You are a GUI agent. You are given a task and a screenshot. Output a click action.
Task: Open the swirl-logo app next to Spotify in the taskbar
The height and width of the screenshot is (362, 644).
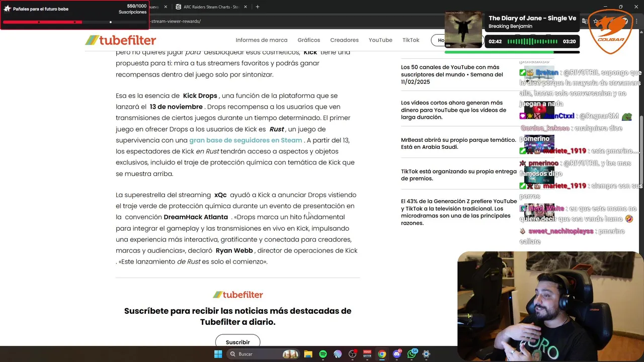click(x=338, y=354)
